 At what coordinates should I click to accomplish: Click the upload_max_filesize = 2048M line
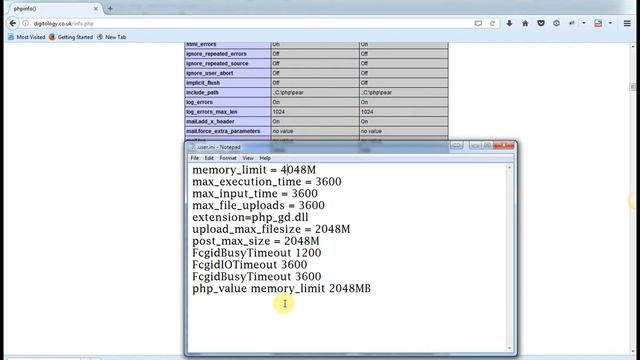click(x=271, y=229)
